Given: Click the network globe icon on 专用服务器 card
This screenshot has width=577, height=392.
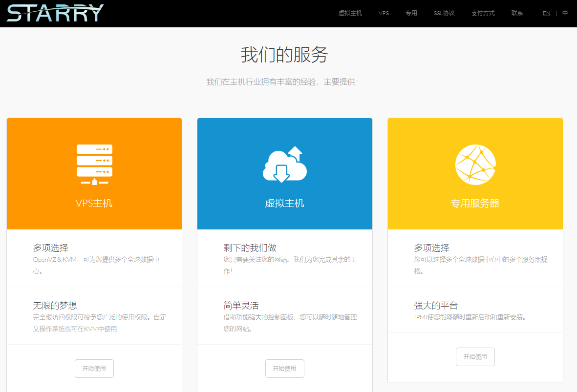Looking at the screenshot, I should (475, 165).
